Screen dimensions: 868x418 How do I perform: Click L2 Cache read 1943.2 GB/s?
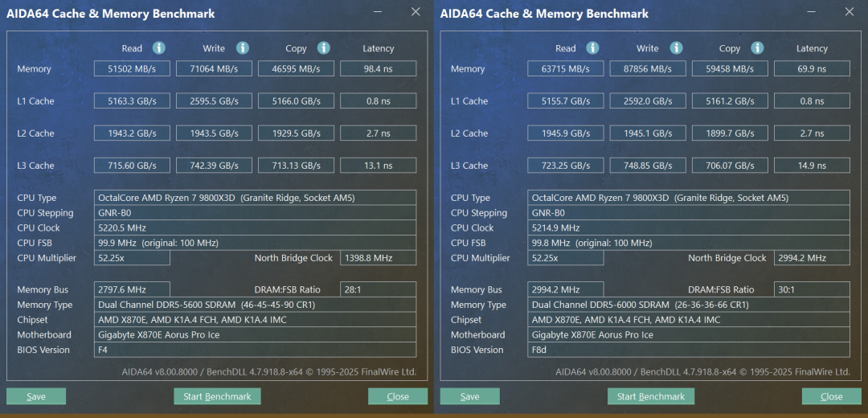click(x=132, y=133)
